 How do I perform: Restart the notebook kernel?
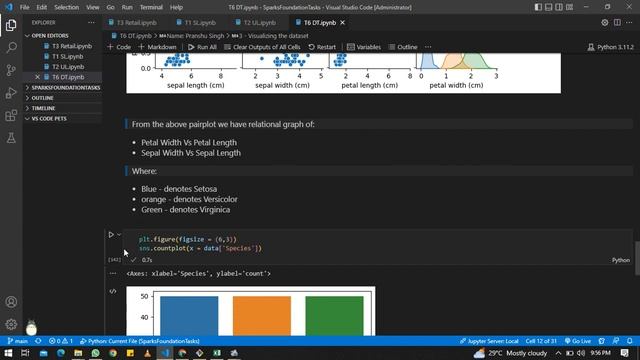(322, 47)
